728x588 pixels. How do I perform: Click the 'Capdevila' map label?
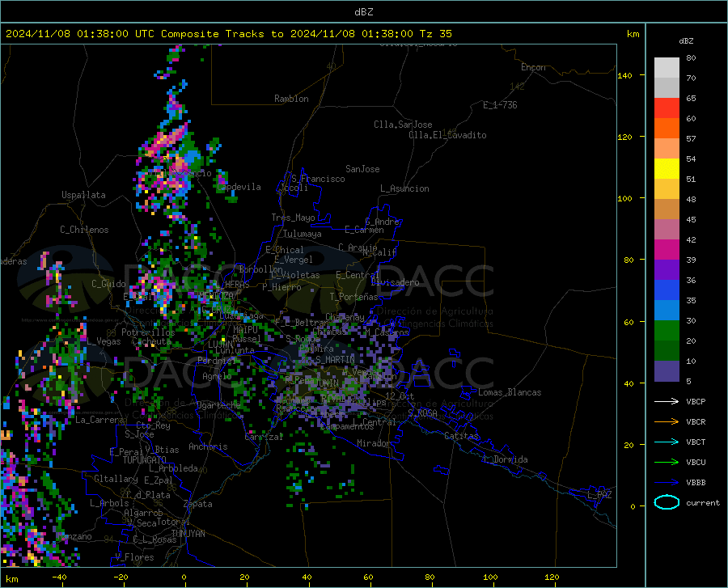pyautogui.click(x=239, y=187)
